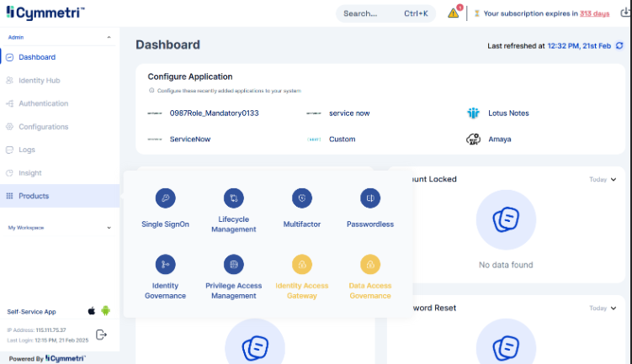Open the Today dropdown in Password Reset
This screenshot has width=632, height=364.
coord(603,309)
